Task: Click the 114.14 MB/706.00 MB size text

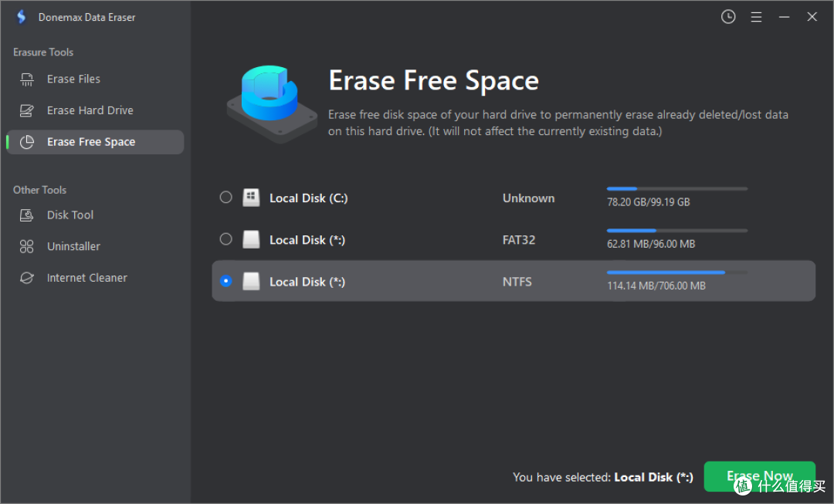Action: (656, 286)
